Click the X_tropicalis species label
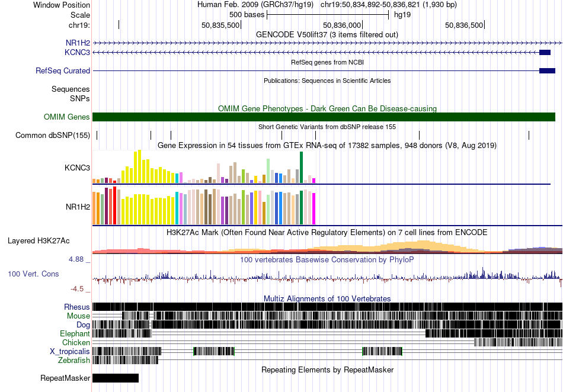Screen dimensions: 563x392 (x=70, y=352)
